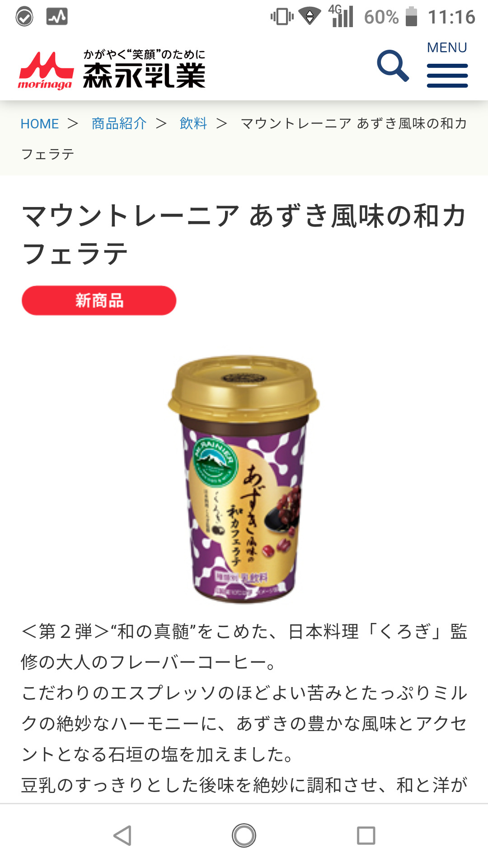The width and height of the screenshot is (488, 868).
Task: Tap the Morinaga red logo mark
Action: click(x=46, y=70)
